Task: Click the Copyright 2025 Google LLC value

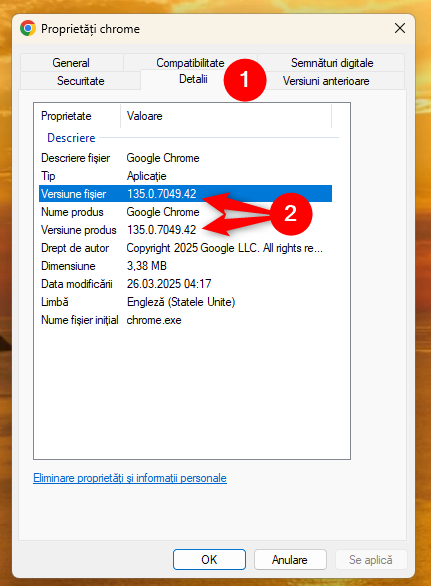Action: [x=225, y=248]
